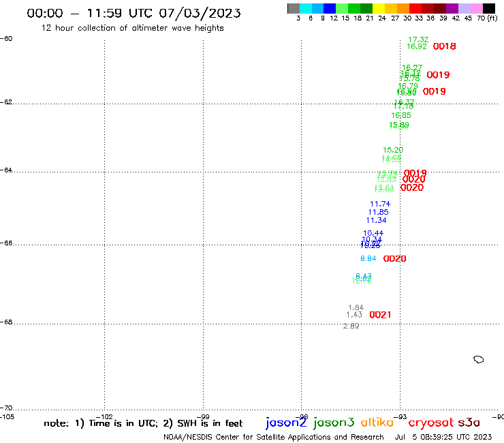Click the -68 latitude axis label
Image resolution: width=504 pixels, height=443 pixels.
click(6, 322)
